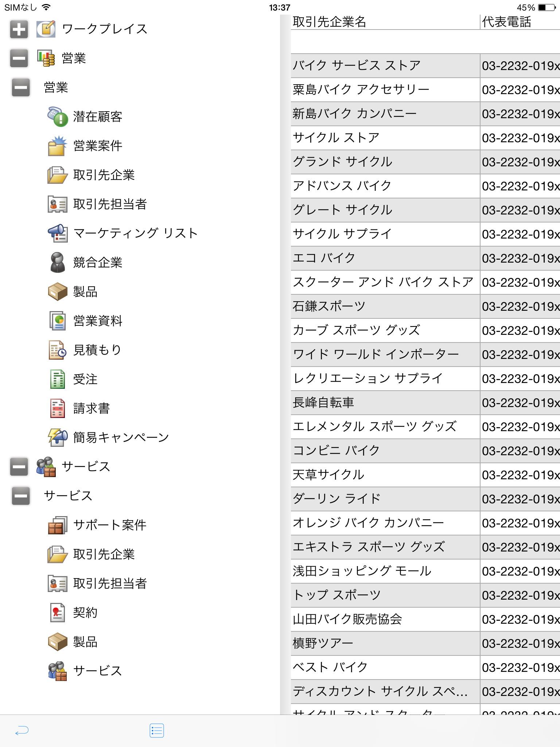The height and width of the screenshot is (747, 560).
Task: Tap the blue back arrow in bottom bar
Action: click(x=22, y=731)
